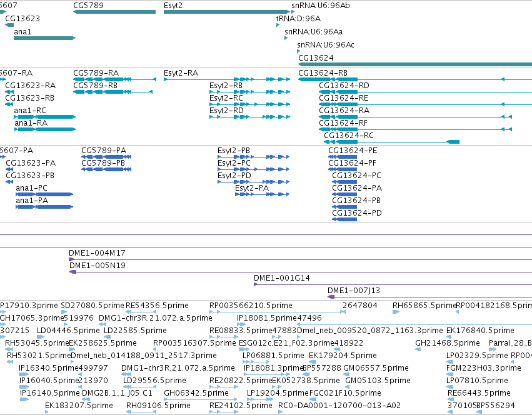This screenshot has height=415, width=532.
Task: Click the Esyt2-RC transcript label
Action: point(226,97)
